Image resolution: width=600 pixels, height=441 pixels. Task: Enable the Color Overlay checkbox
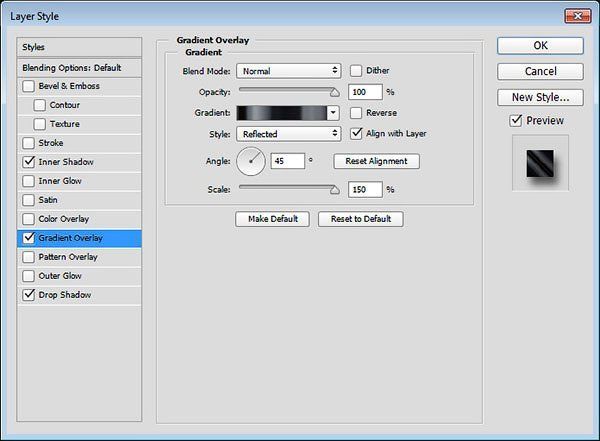28,219
